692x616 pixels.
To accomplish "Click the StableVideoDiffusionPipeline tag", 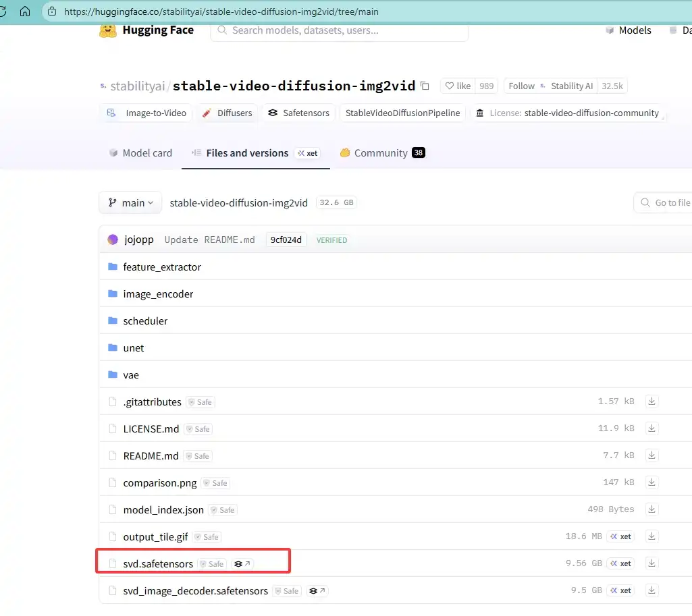I will 402,113.
